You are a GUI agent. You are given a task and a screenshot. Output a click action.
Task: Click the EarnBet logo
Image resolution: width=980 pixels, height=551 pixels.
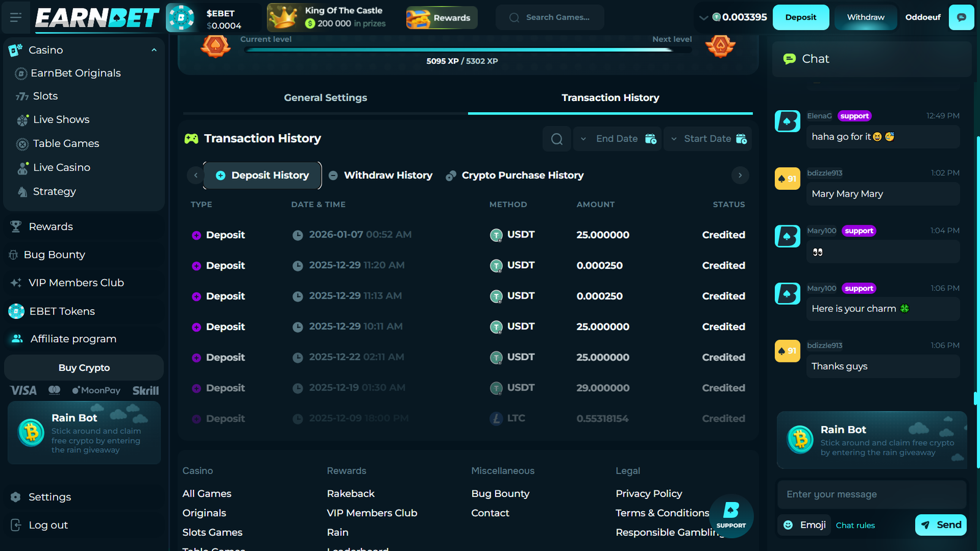(x=97, y=18)
